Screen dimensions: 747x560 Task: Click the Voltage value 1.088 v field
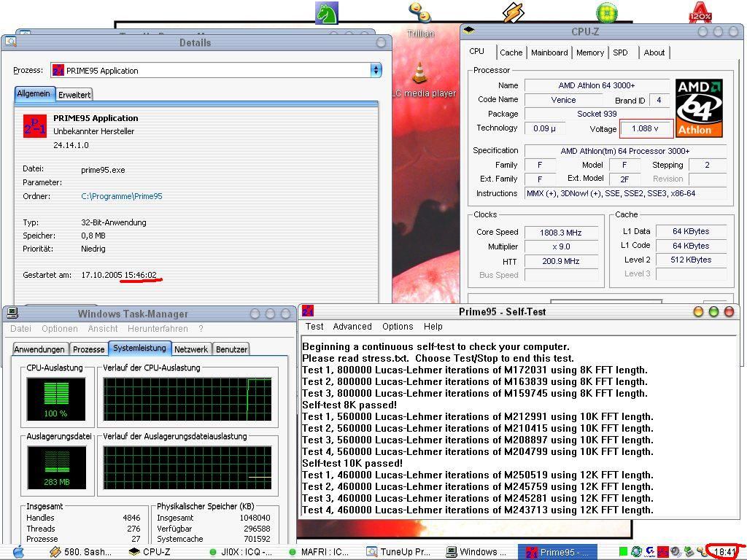pyautogui.click(x=645, y=128)
